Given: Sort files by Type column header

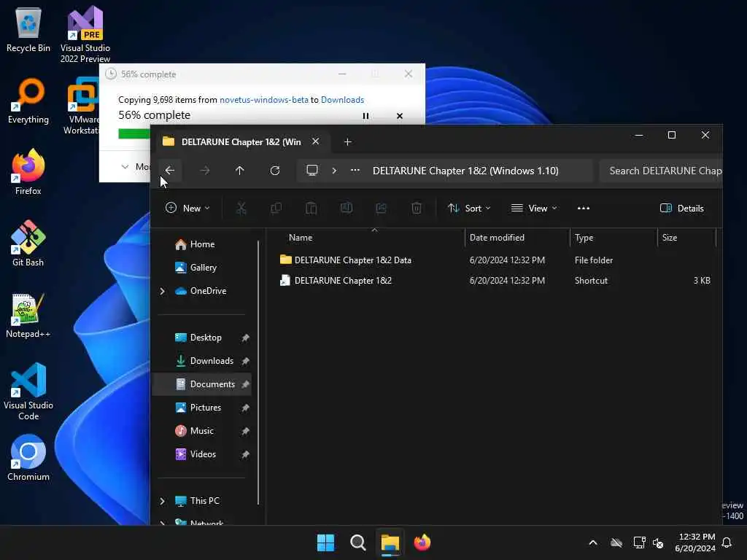Looking at the screenshot, I should pos(584,237).
